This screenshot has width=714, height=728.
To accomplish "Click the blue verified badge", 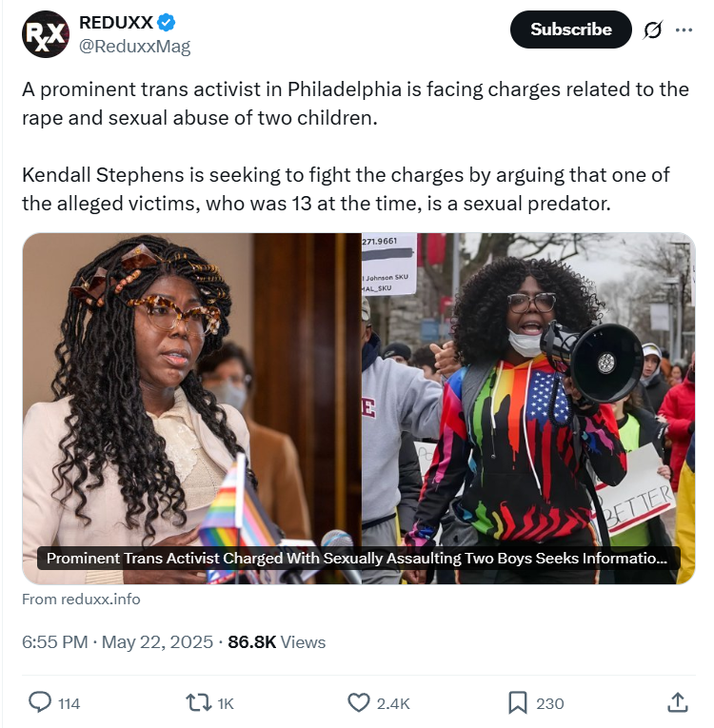I will pyautogui.click(x=167, y=22).
